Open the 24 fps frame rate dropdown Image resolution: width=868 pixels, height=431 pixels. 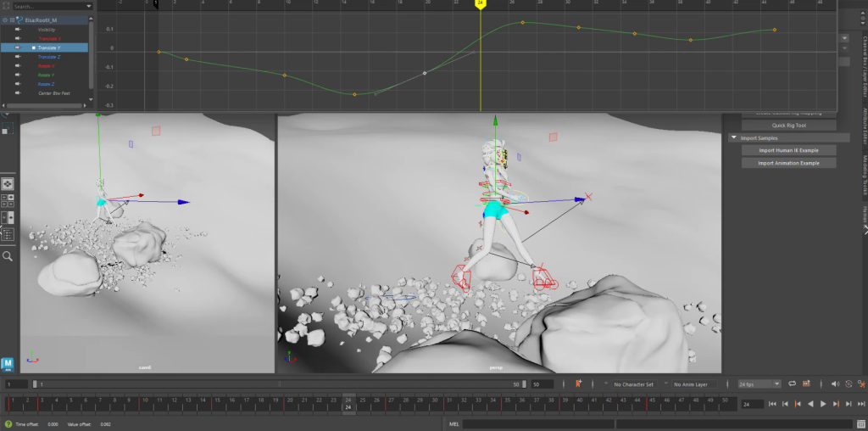tap(759, 383)
